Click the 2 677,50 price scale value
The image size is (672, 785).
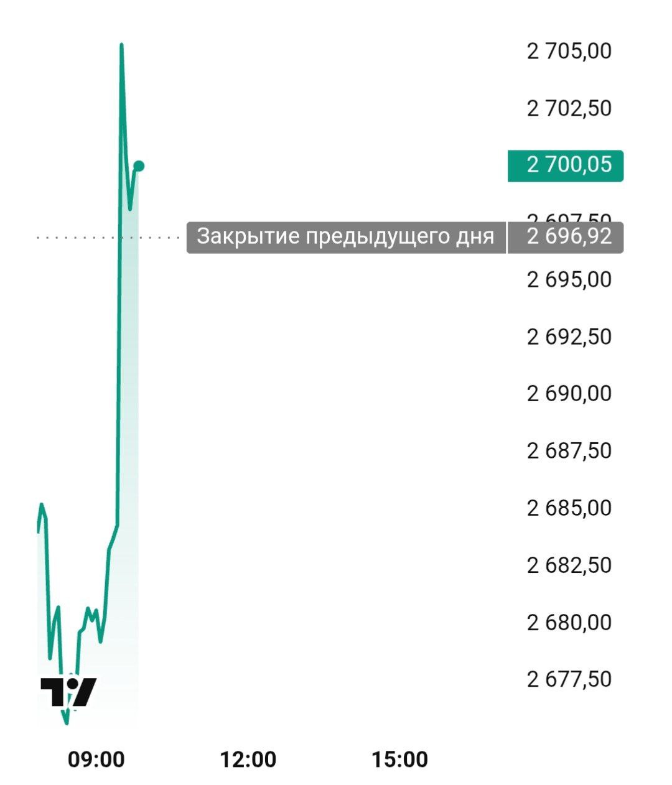[569, 679]
